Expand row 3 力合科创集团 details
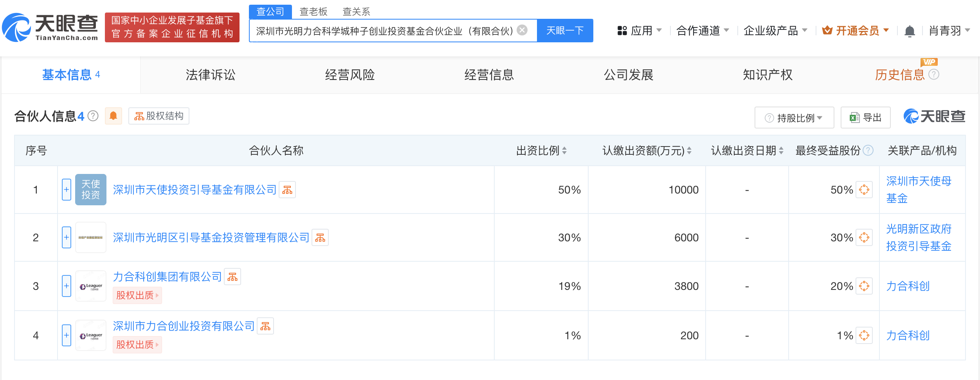980x380 pixels. click(67, 286)
